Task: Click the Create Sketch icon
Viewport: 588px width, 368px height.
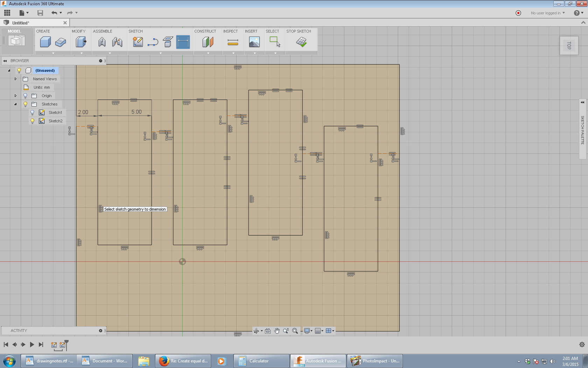Action: point(138,42)
